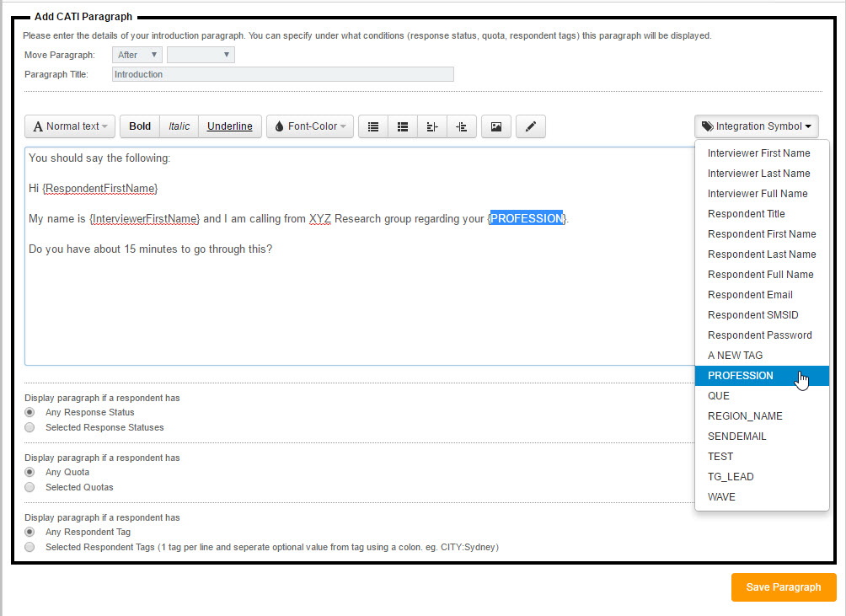846x616 pixels.
Task: Click the pencil edit icon
Action: pyautogui.click(x=530, y=126)
